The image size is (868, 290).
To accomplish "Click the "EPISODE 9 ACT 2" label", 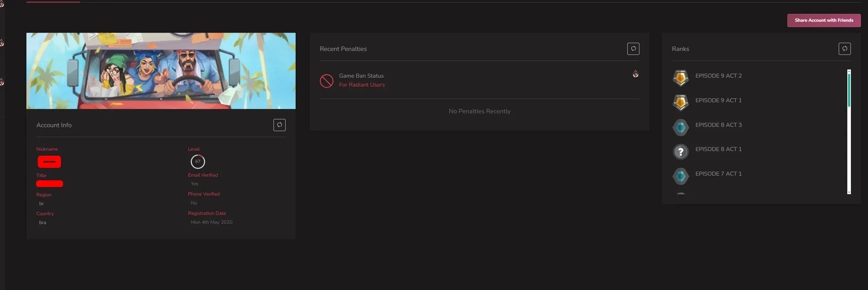I will [x=719, y=76].
